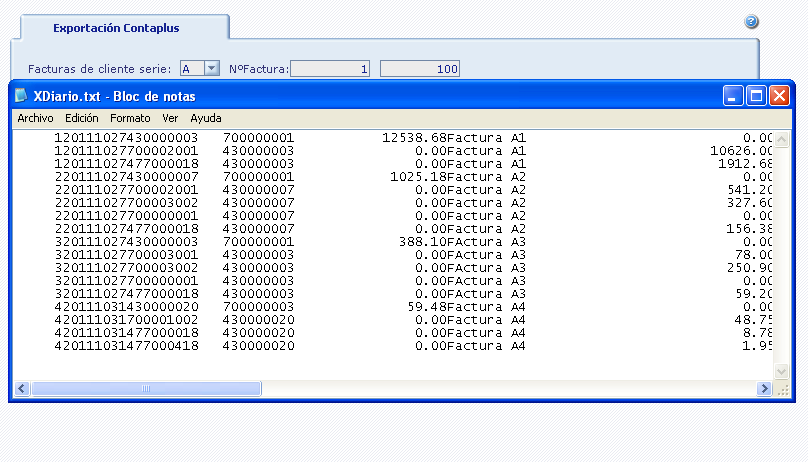Minimize the XDiario.txt Notepad window
The width and height of the screenshot is (808, 462).
(732, 96)
